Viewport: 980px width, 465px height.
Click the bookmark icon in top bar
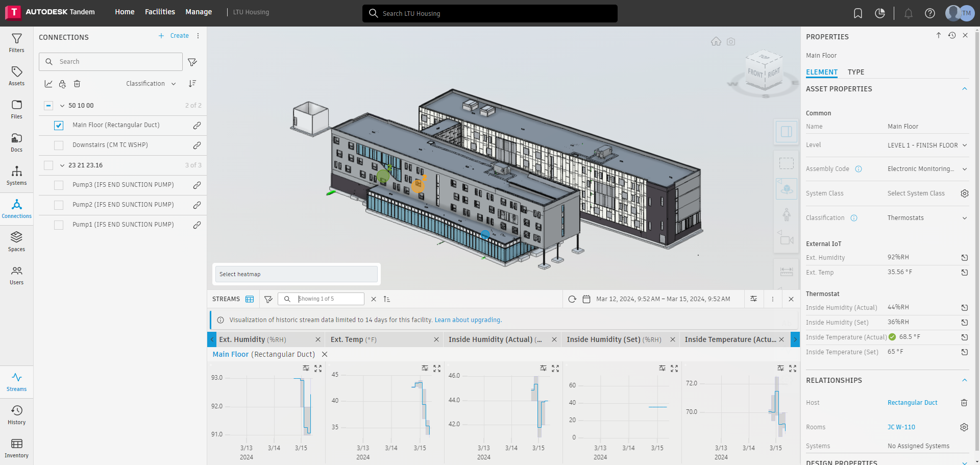[858, 13]
